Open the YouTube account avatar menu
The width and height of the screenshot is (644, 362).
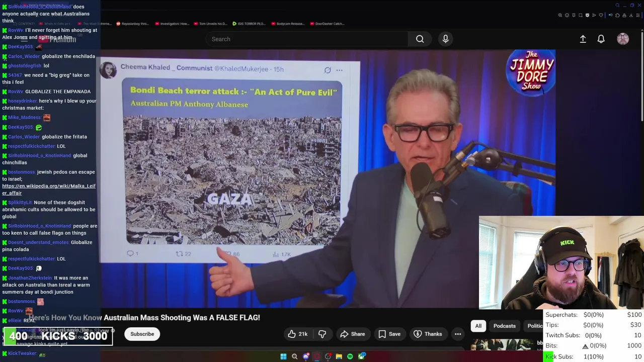pyautogui.click(x=623, y=39)
